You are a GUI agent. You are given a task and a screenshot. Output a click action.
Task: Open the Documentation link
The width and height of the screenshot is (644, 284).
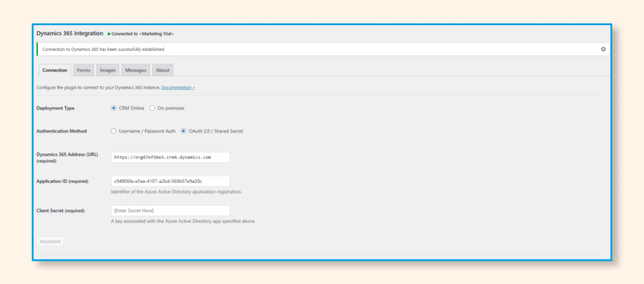pyautogui.click(x=178, y=87)
